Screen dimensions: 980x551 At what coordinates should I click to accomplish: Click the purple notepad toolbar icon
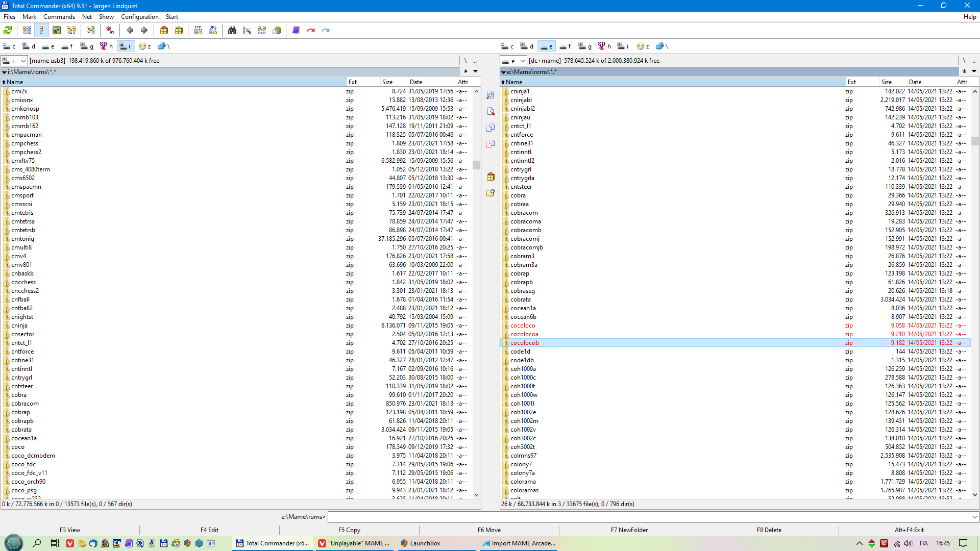point(296,30)
